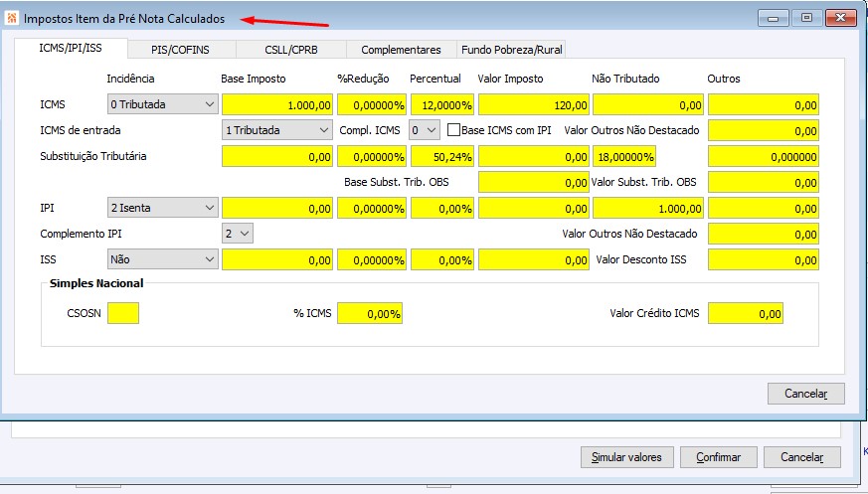This screenshot has height=494, width=868.
Task: Click the ICMS Percentual field 12,0000%
Action: point(442,104)
